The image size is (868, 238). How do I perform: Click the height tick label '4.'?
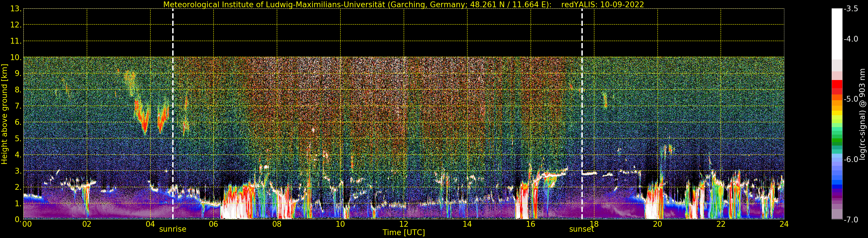(18, 155)
